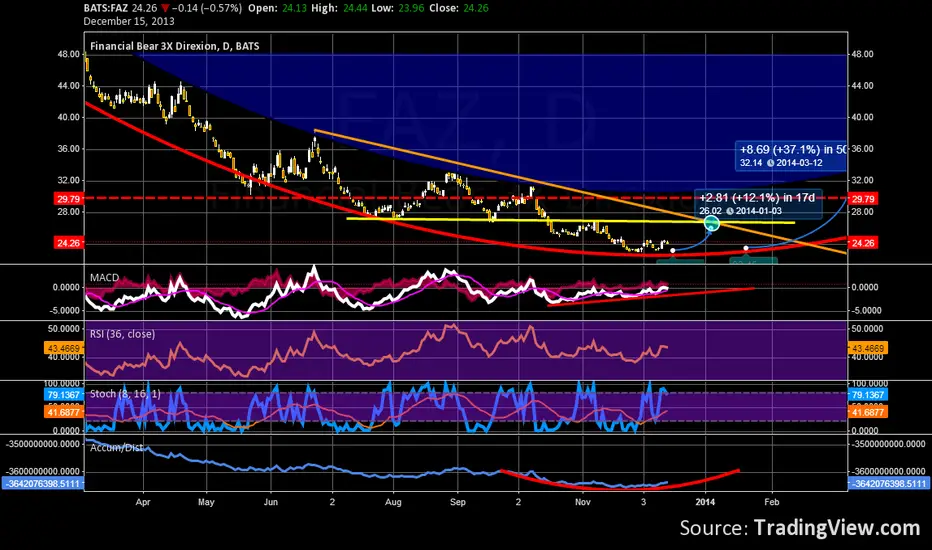Click orange 41.6877 Stoch tag on left axis

pos(64,411)
